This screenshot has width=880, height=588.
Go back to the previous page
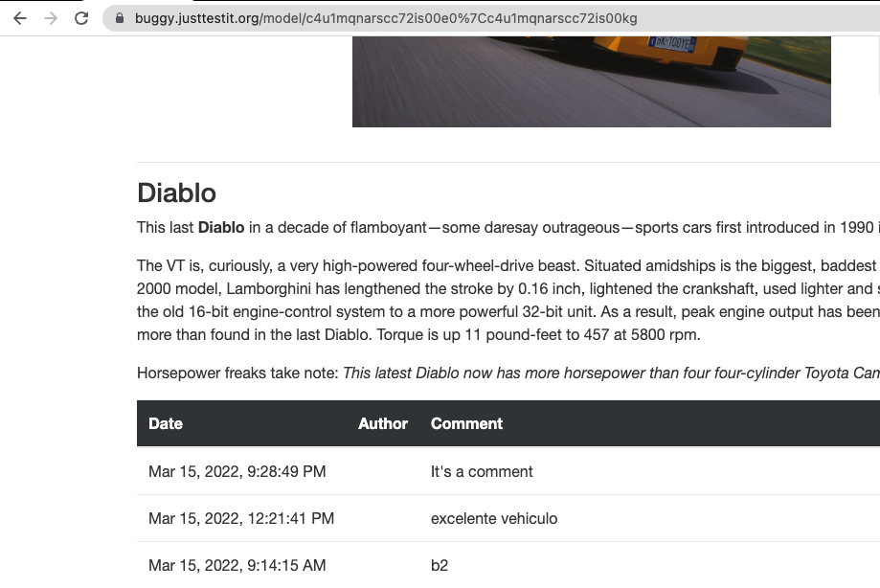(x=20, y=18)
